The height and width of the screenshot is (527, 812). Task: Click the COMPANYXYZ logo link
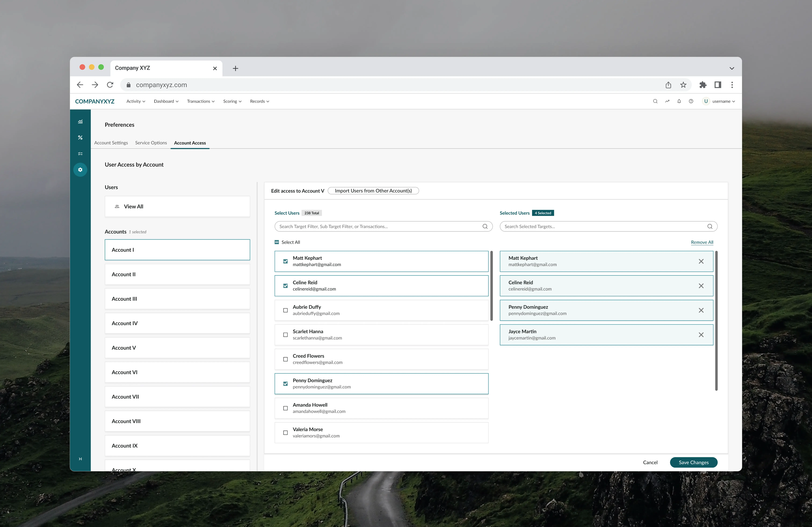pyautogui.click(x=95, y=101)
